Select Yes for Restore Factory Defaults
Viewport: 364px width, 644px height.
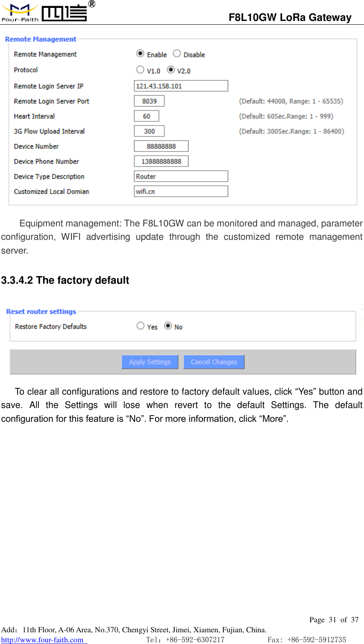140,326
